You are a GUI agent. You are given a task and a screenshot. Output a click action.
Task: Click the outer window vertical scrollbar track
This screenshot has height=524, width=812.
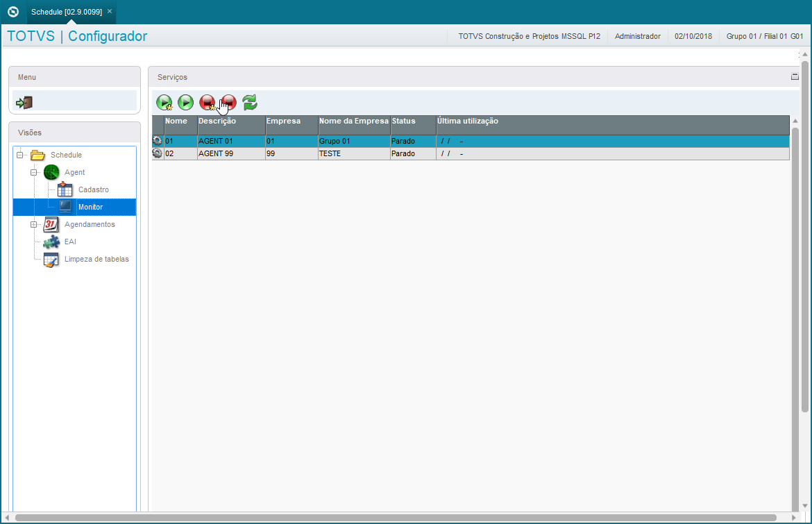[805, 236]
